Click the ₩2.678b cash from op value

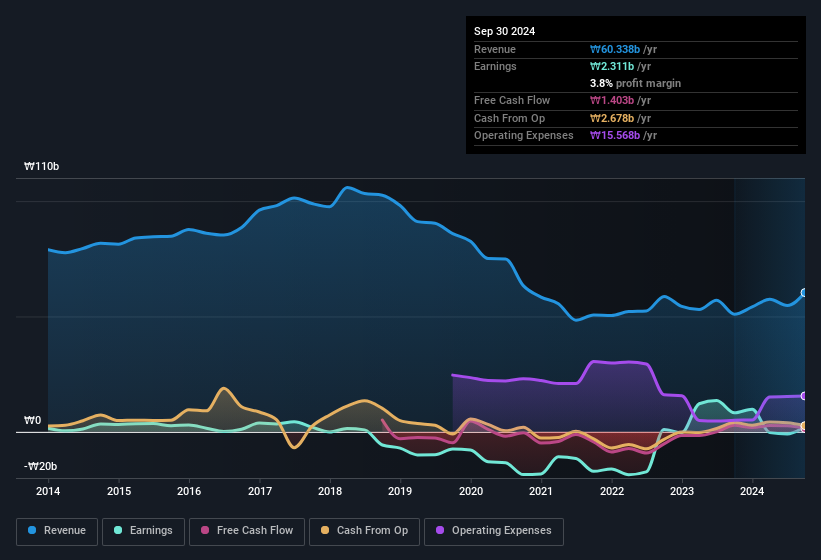click(612, 118)
